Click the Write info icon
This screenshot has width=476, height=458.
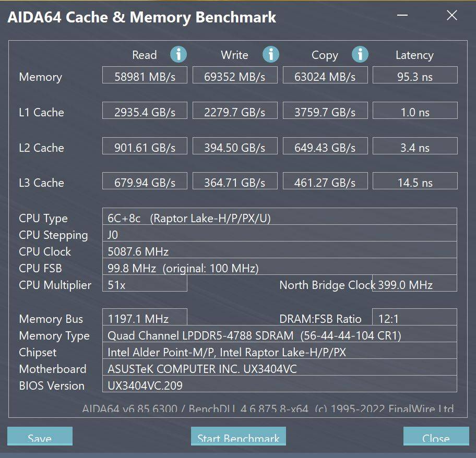click(270, 54)
